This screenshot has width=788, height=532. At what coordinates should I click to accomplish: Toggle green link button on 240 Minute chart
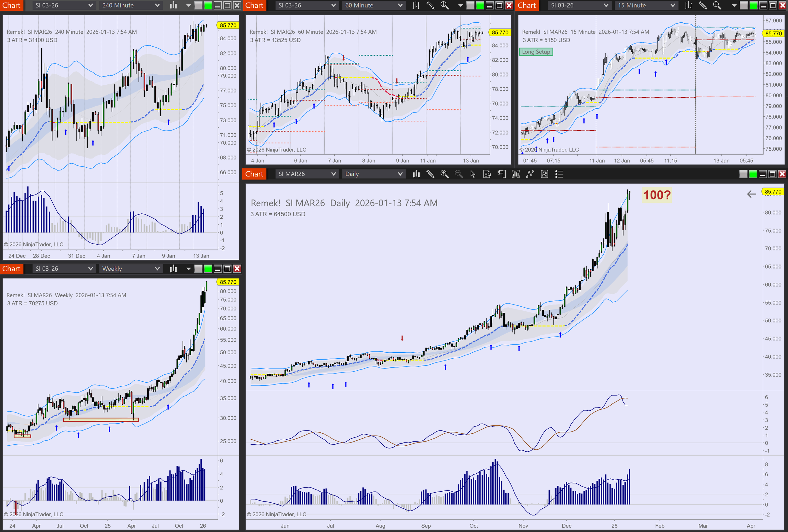point(208,5)
